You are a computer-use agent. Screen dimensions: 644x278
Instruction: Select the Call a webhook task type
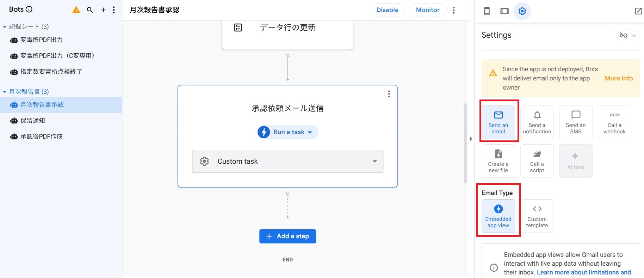(x=614, y=122)
